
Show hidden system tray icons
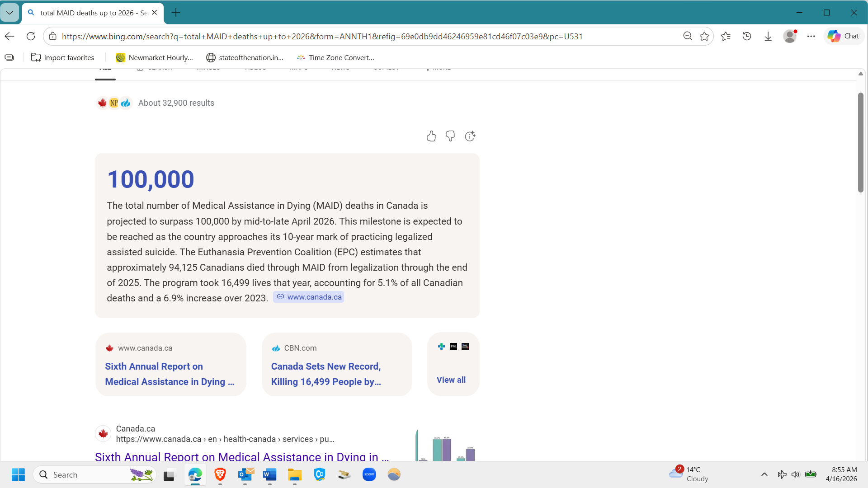(764, 474)
